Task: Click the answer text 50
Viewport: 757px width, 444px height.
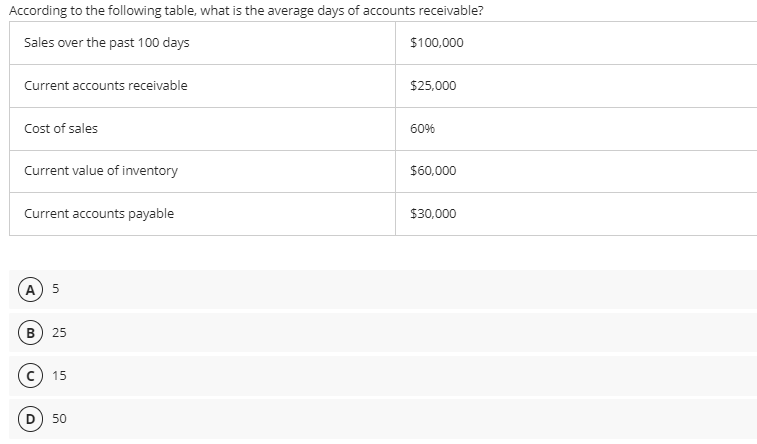Action: (59, 419)
